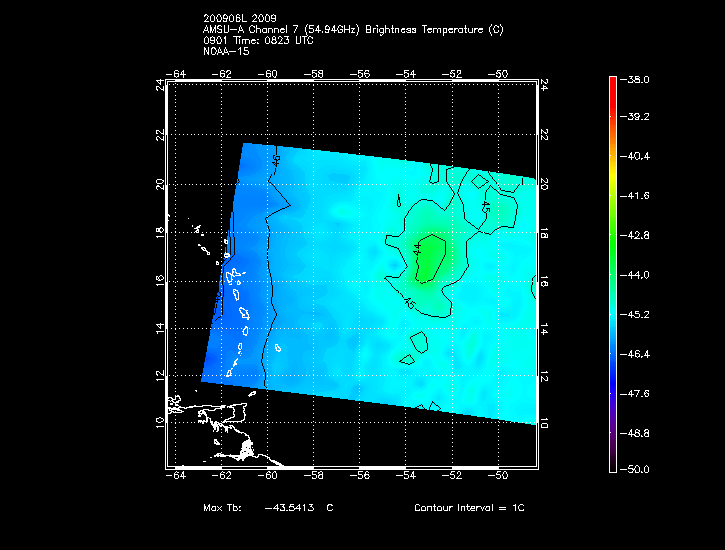Click the '46' contour label near the swath top
The width and height of the screenshot is (725, 550).
276,160
